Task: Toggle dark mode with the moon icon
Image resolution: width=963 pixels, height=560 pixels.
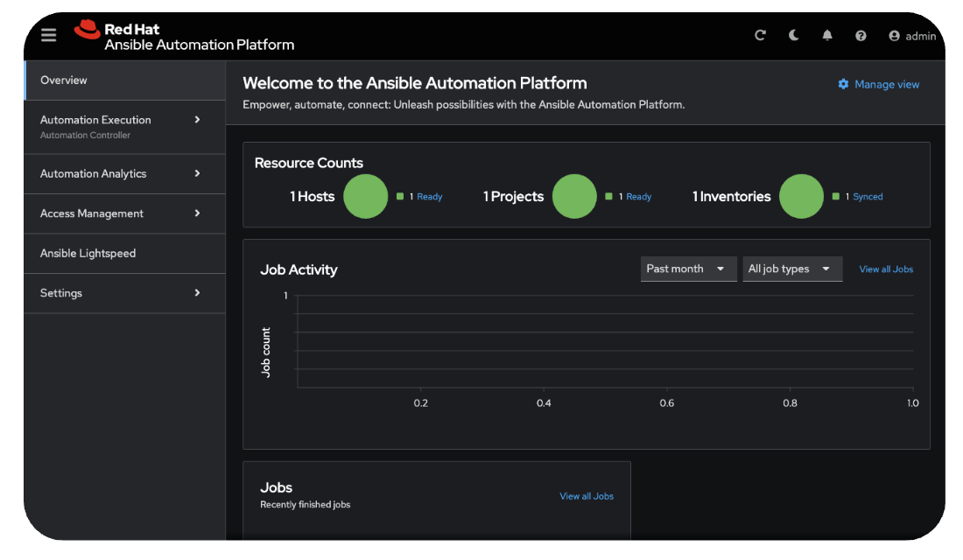Action: [x=793, y=35]
